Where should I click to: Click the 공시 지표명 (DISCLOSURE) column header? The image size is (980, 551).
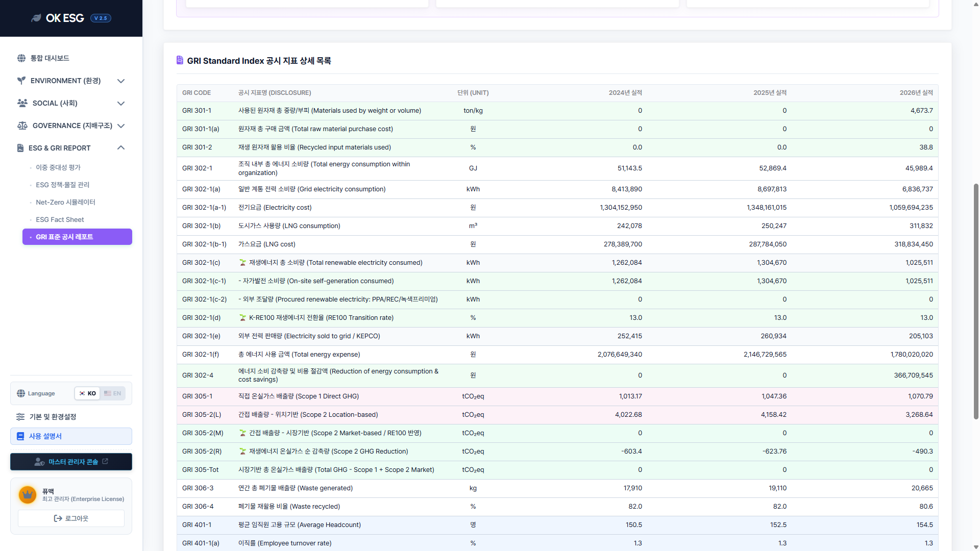click(275, 93)
